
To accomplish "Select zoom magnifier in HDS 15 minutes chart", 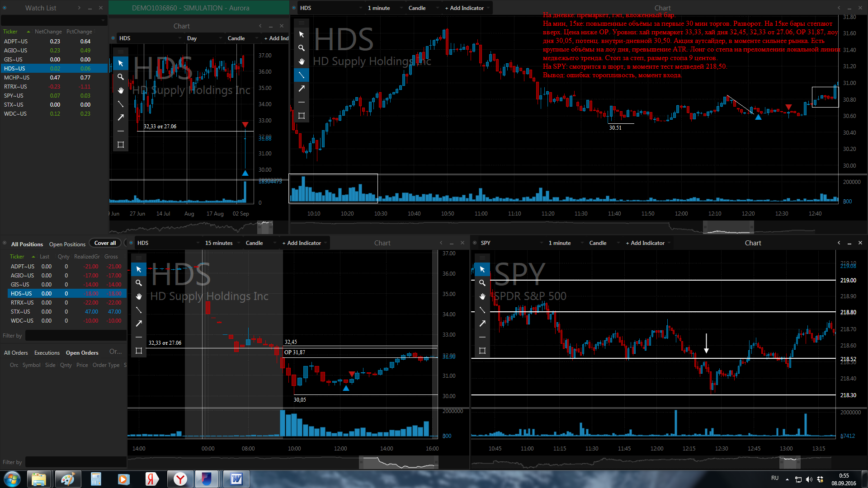I will (139, 283).
